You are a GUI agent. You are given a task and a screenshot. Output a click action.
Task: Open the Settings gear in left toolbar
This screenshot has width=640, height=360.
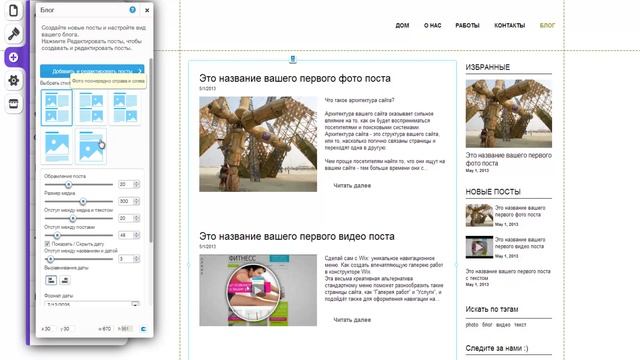[x=13, y=80]
